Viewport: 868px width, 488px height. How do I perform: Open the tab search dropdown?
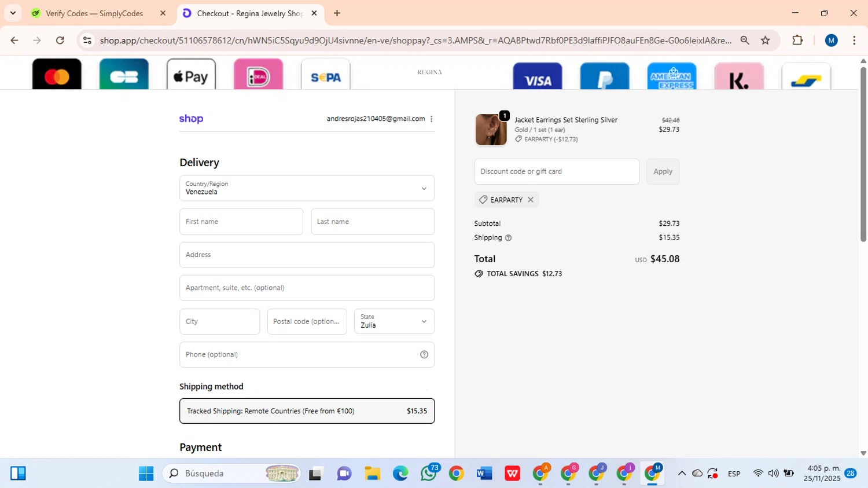[x=13, y=13]
